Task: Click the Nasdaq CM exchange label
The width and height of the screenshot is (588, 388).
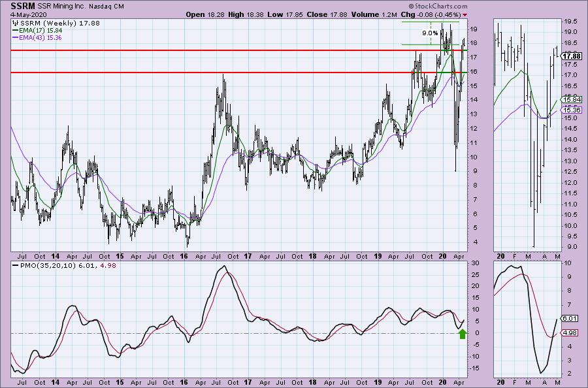Action: pyautogui.click(x=106, y=7)
